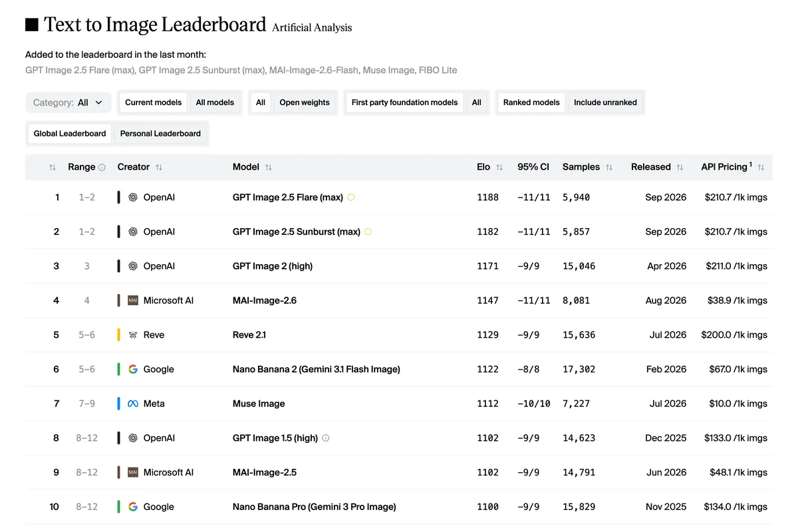Click the dotted circle icon beside GPT Image 2.5 Sunburst (max)

pyautogui.click(x=368, y=232)
